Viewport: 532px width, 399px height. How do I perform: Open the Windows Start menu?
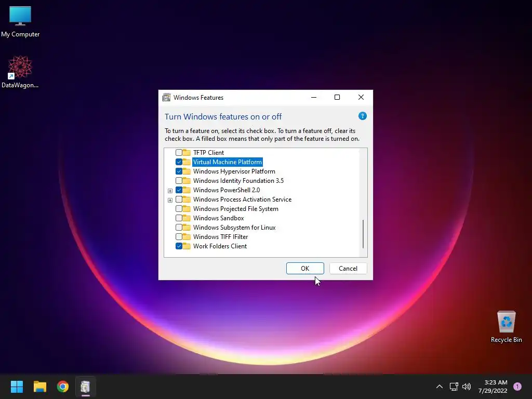[17, 387]
